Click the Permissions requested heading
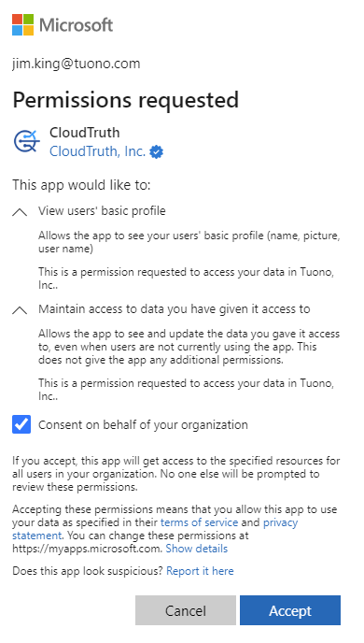 pyautogui.click(x=125, y=101)
